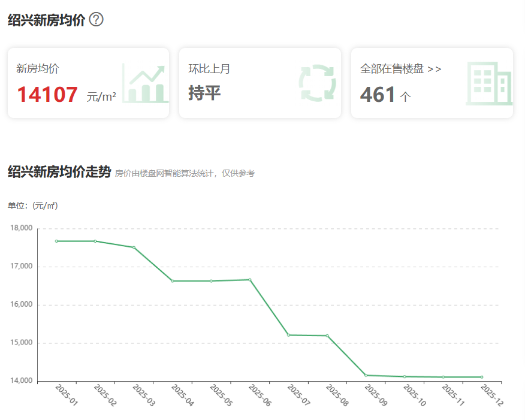Click the 461 listings count
Image resolution: width=525 pixels, height=420 pixels.
tap(378, 95)
